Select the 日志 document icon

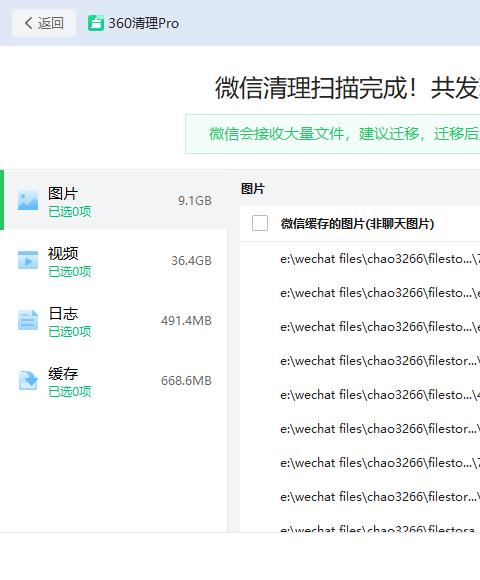tap(28, 320)
